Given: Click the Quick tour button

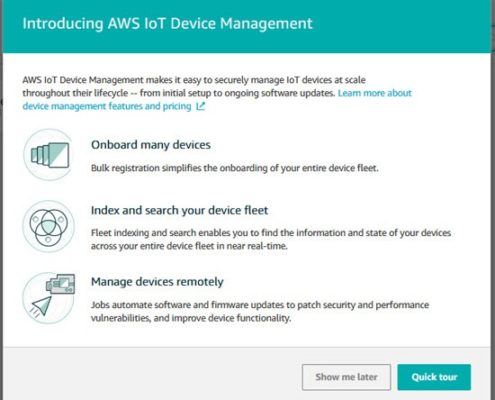Looking at the screenshot, I should pyautogui.click(x=434, y=377).
